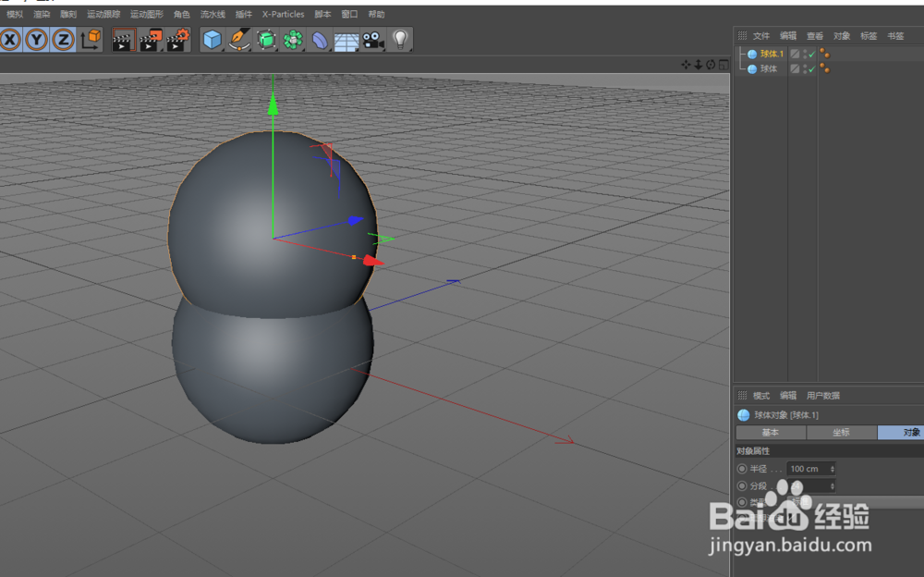Open the 运动跟踪 menu
The image size is (924, 577).
(103, 14)
